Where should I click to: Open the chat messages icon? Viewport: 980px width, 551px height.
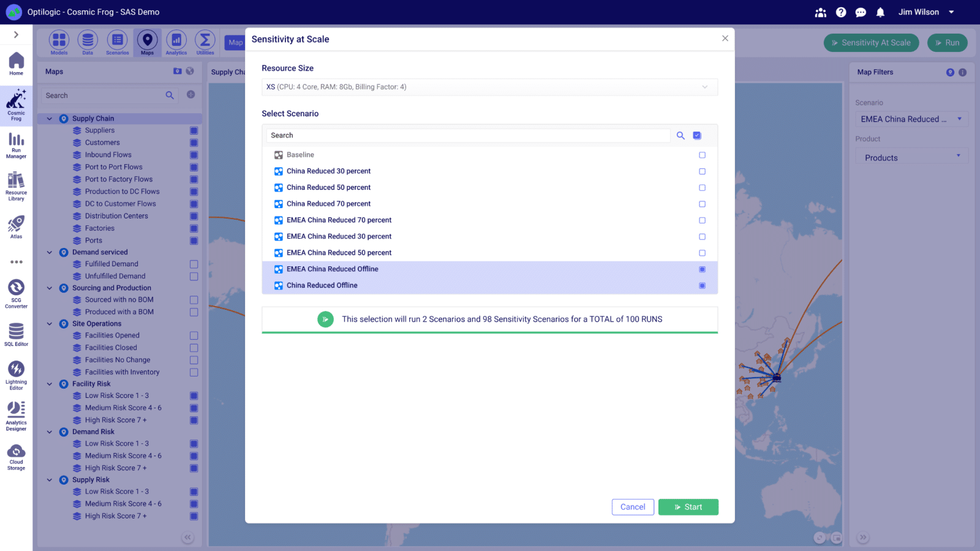(861, 12)
